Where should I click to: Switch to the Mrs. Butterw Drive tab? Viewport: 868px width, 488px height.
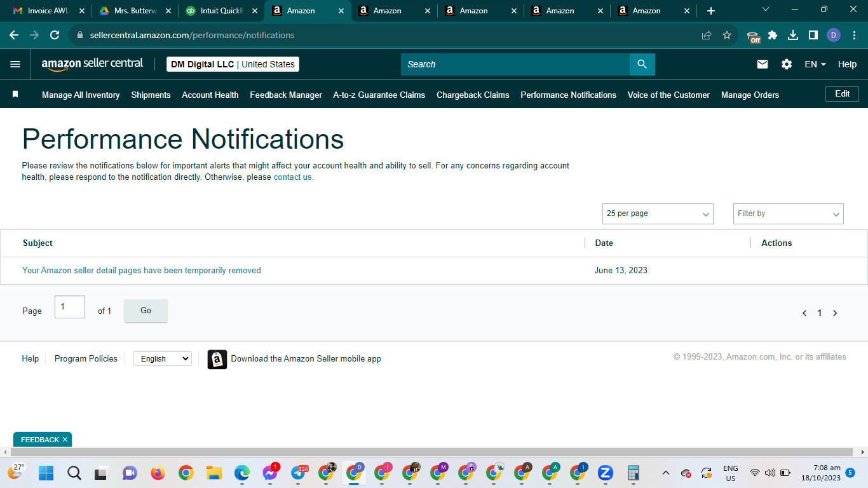click(x=135, y=11)
